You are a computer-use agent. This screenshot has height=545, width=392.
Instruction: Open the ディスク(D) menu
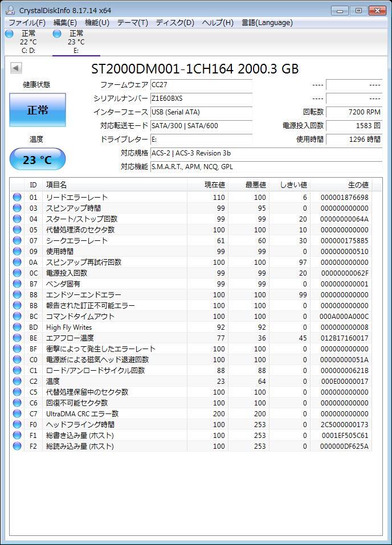point(174,23)
